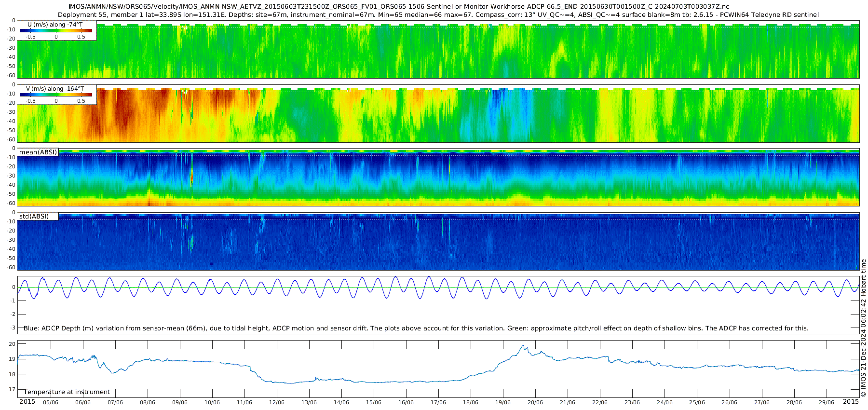Viewport: 868px width, 410px height.
Task: Click the temperature peak near 19/06
Action: coord(522,346)
